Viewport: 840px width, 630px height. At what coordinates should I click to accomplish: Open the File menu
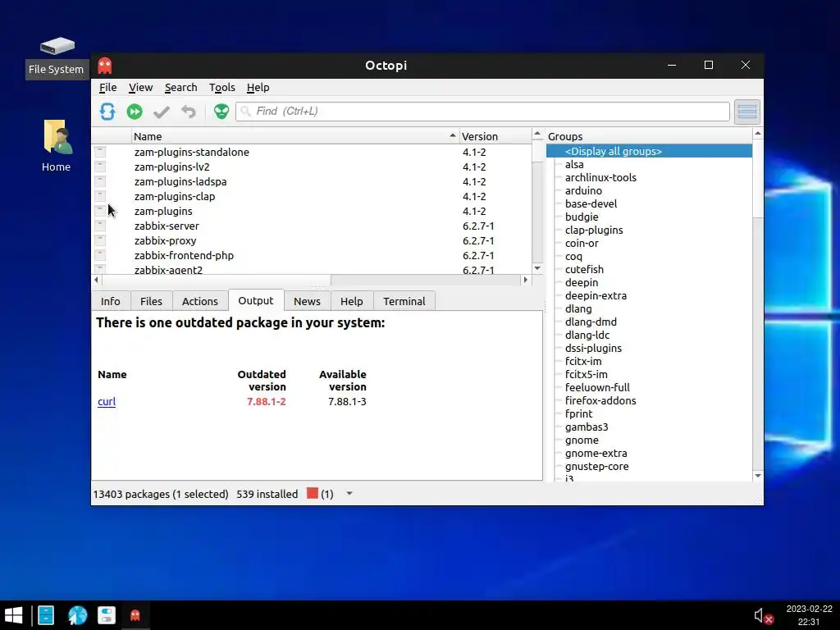(107, 87)
